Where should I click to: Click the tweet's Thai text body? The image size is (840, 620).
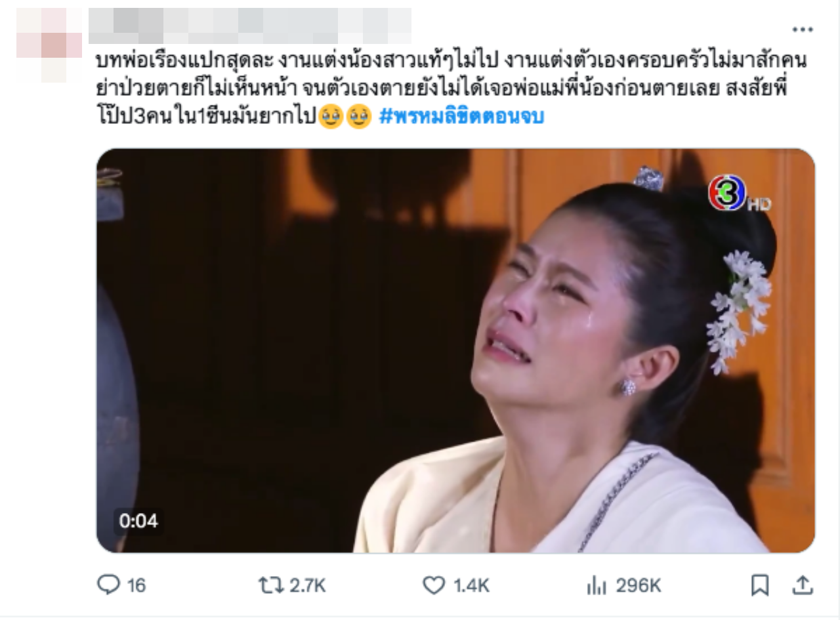450,89
